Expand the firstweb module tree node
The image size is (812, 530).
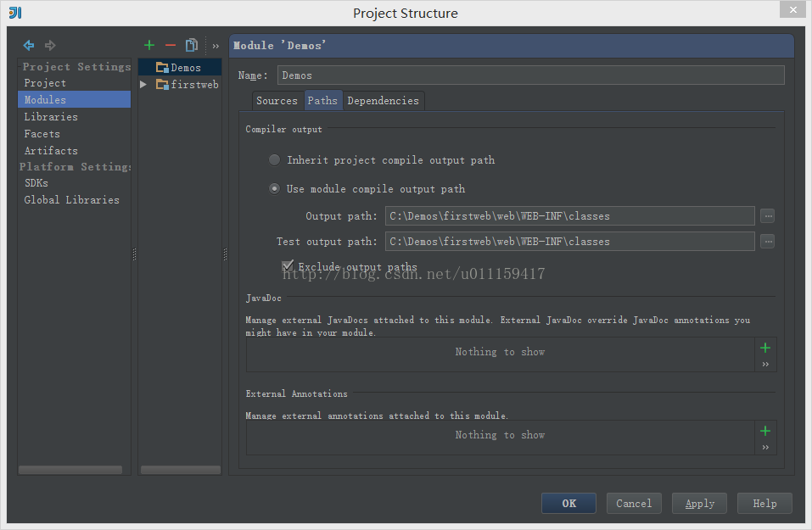(x=143, y=84)
